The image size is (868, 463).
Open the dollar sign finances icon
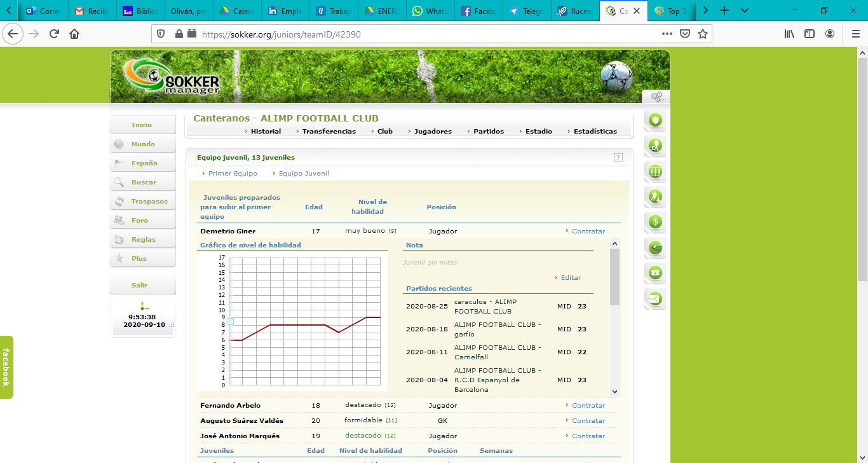pos(655,222)
